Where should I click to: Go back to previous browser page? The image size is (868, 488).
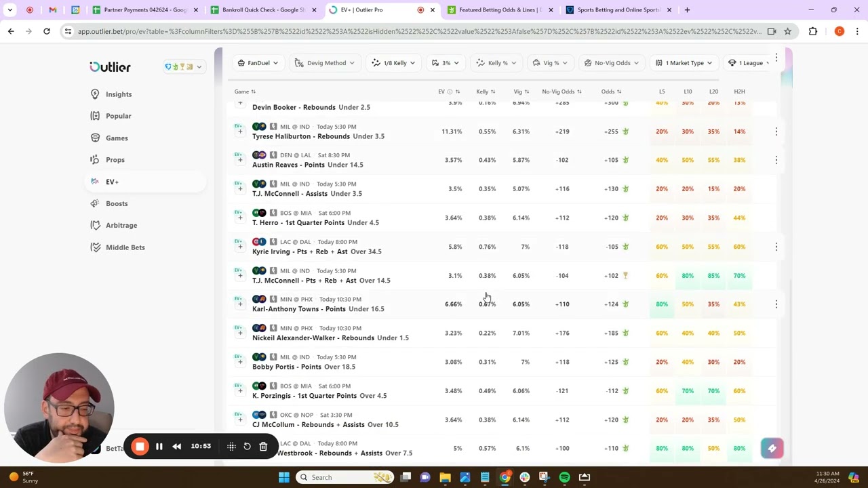[x=11, y=31]
